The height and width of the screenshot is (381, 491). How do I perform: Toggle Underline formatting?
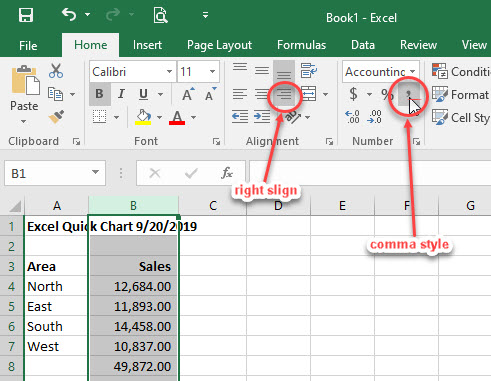[x=143, y=94]
